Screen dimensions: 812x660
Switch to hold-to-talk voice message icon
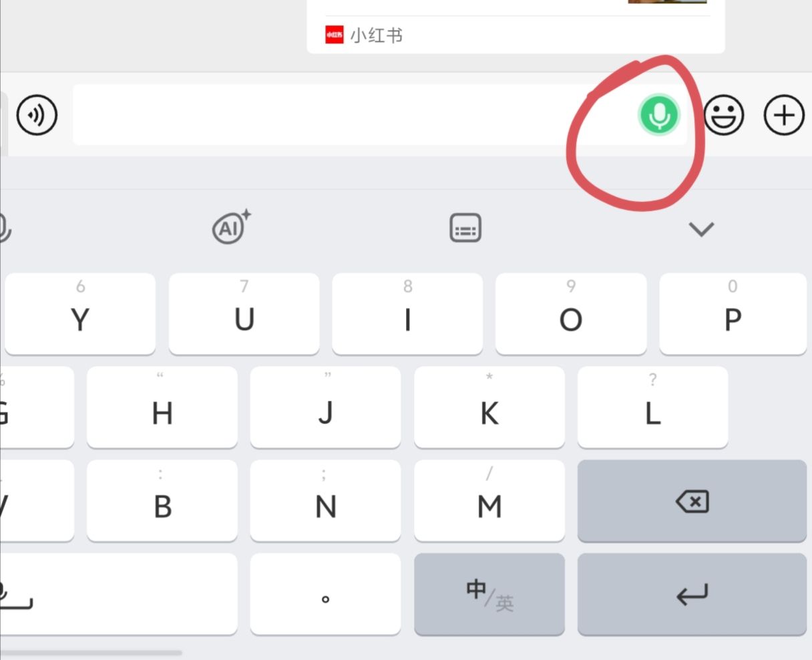[x=37, y=115]
